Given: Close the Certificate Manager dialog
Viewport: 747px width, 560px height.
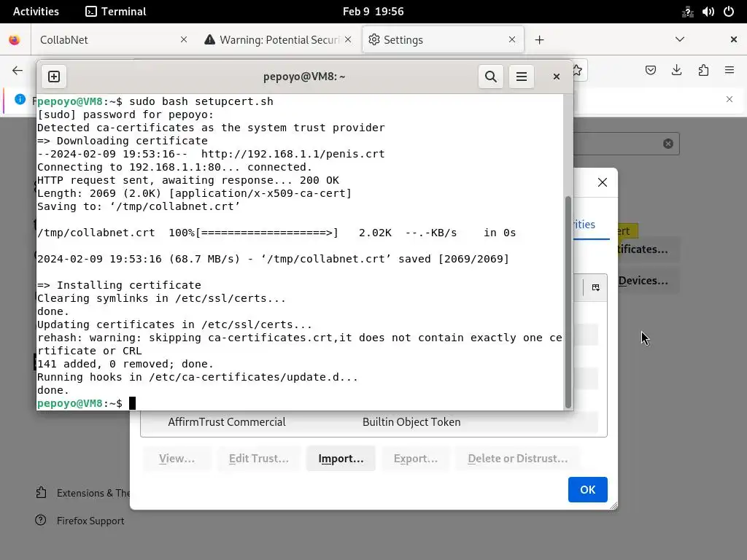Looking at the screenshot, I should point(602,182).
